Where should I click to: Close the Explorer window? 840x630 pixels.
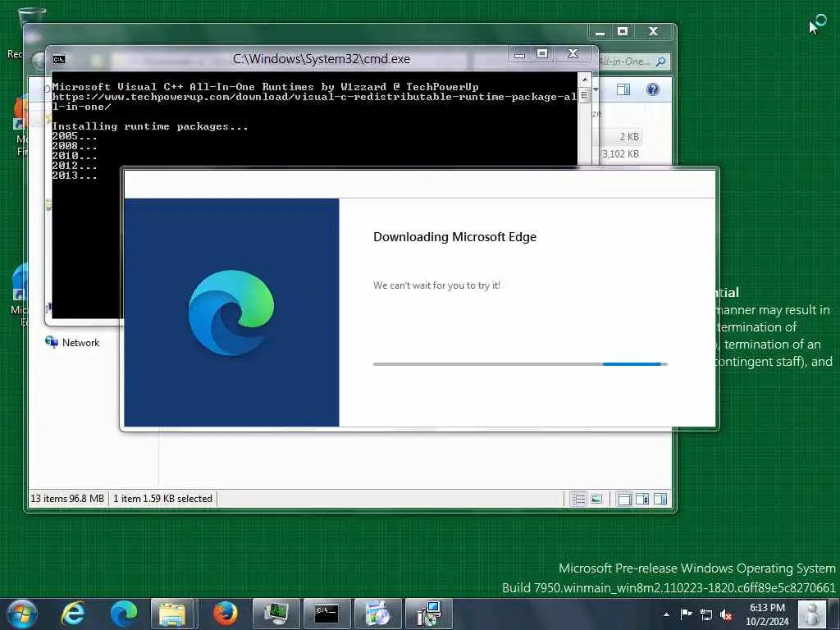653,32
